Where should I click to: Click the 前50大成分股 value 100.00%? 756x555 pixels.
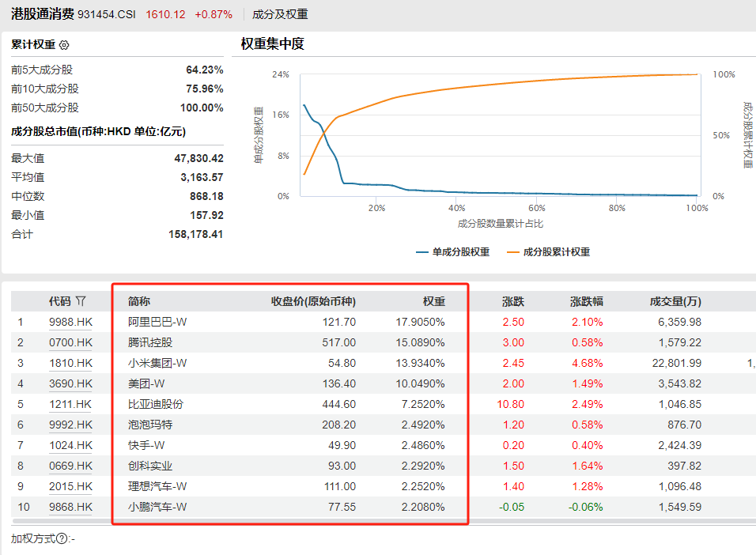(x=202, y=108)
